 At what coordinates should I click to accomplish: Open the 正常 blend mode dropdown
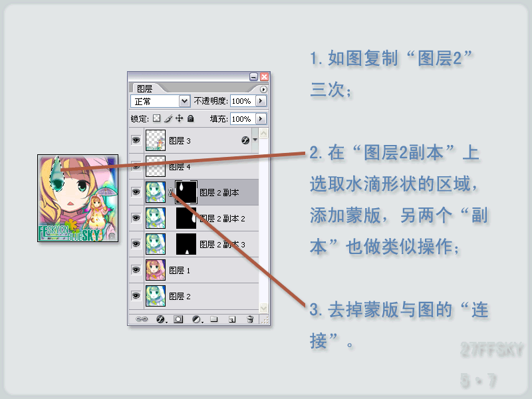pyautogui.click(x=160, y=101)
